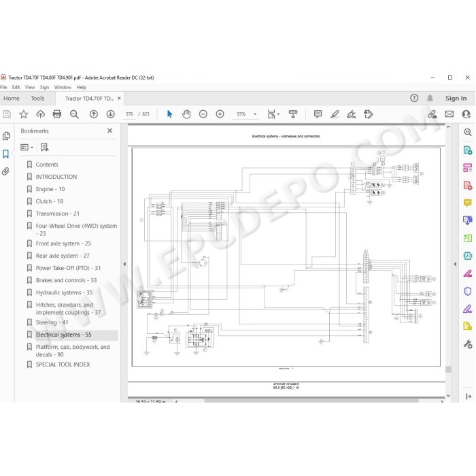476x476 pixels.
Task: Collapse the right tools pane arrow
Action: point(455,264)
